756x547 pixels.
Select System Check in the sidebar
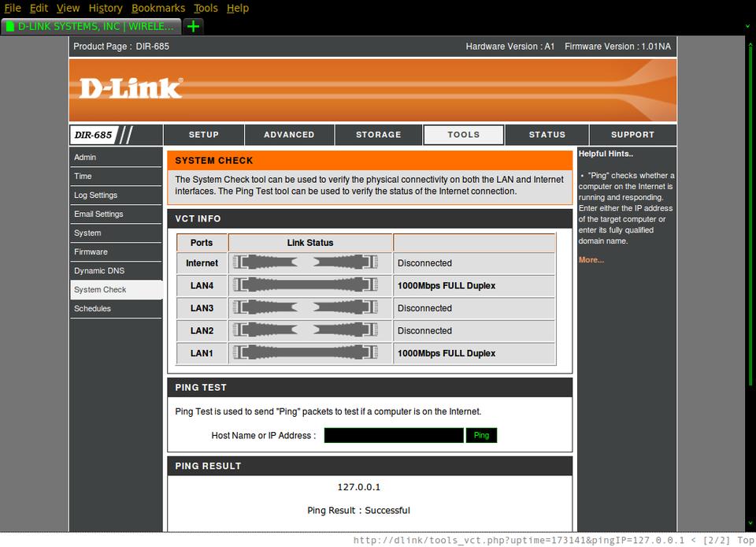pos(116,289)
